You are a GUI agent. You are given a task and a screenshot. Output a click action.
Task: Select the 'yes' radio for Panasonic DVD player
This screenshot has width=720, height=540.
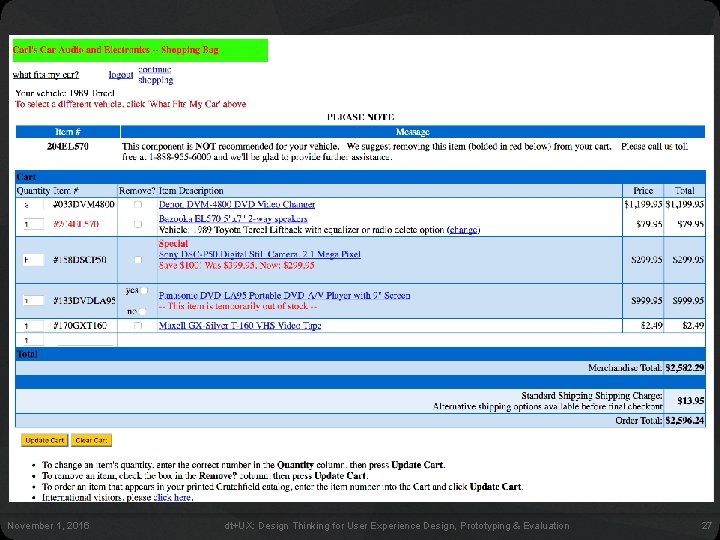click(144, 291)
